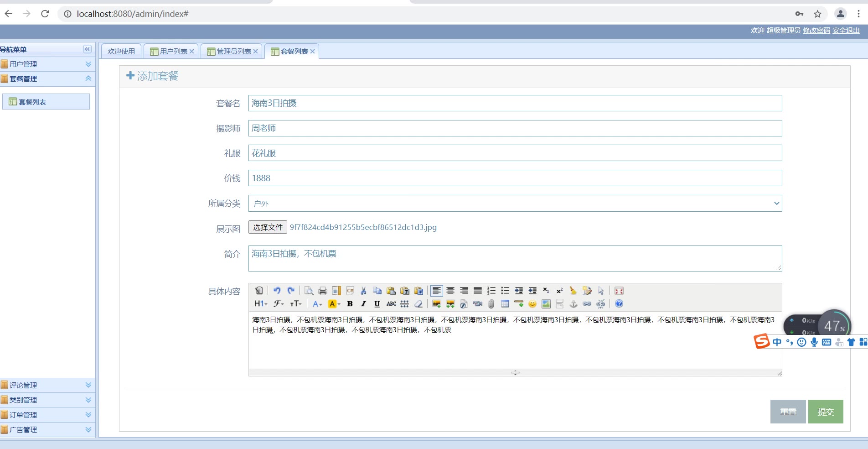Expand the 用户管理 sidebar section
868x449 pixels.
(47, 64)
